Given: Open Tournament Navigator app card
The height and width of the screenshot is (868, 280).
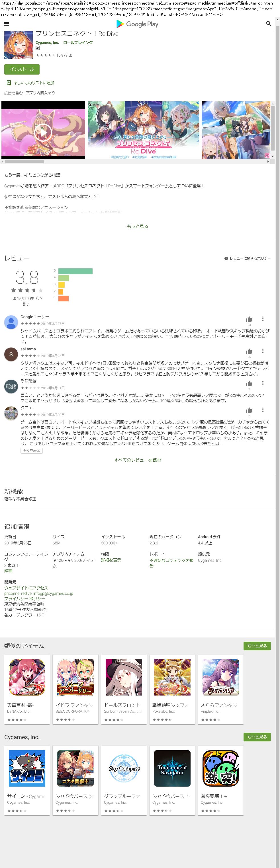Looking at the screenshot, I should 172,780.
